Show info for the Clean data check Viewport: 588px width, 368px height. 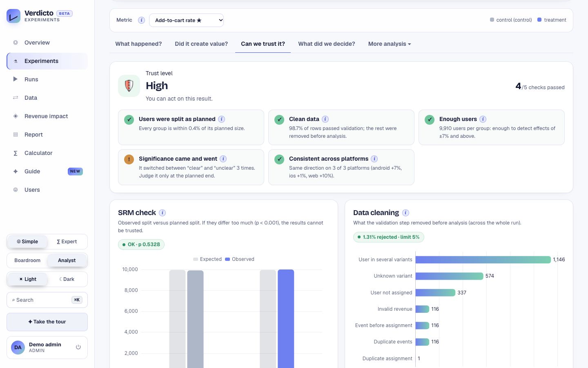point(325,119)
